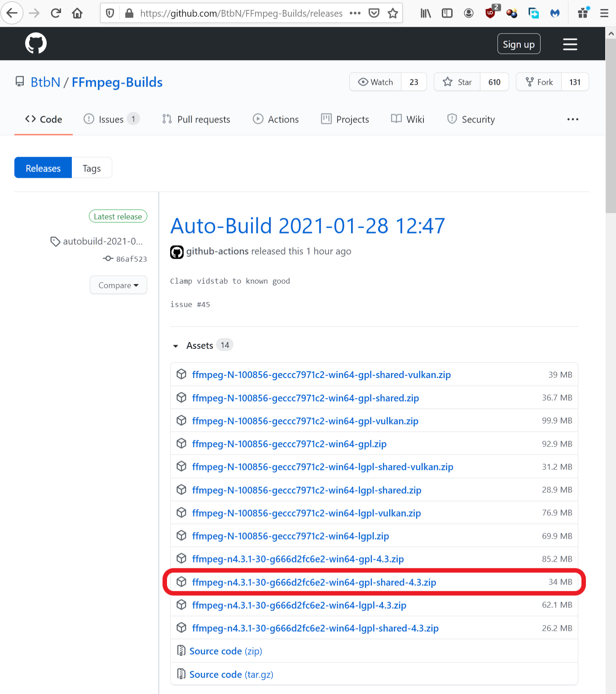This screenshot has width=616, height=694.
Task: Open the Security tab
Action: coord(471,119)
